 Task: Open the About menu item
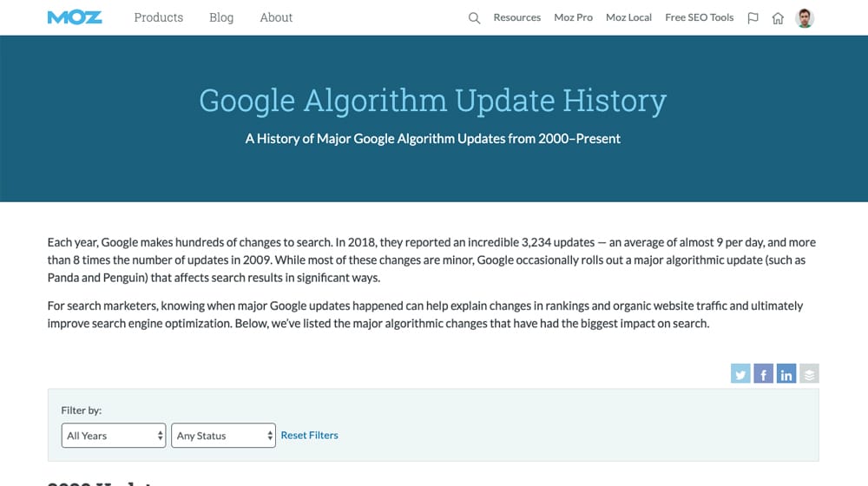point(276,17)
